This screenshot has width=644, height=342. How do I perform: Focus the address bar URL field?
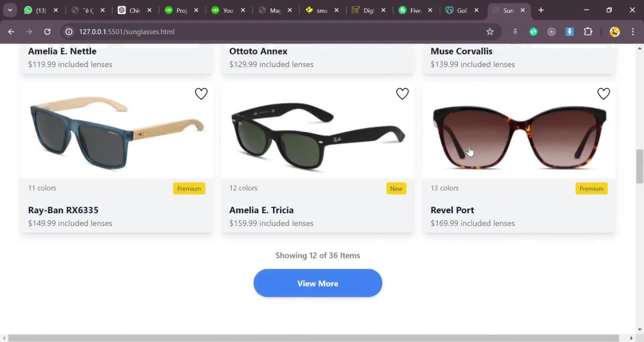click(279, 32)
